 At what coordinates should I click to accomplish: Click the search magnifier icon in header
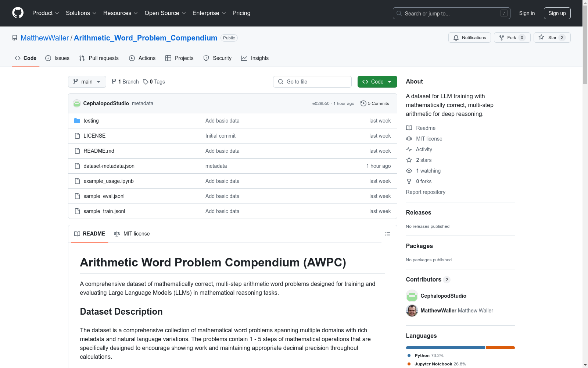(x=399, y=13)
